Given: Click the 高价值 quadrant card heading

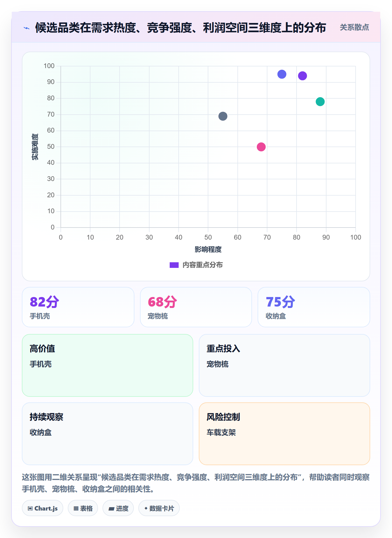Looking at the screenshot, I should (42, 349).
